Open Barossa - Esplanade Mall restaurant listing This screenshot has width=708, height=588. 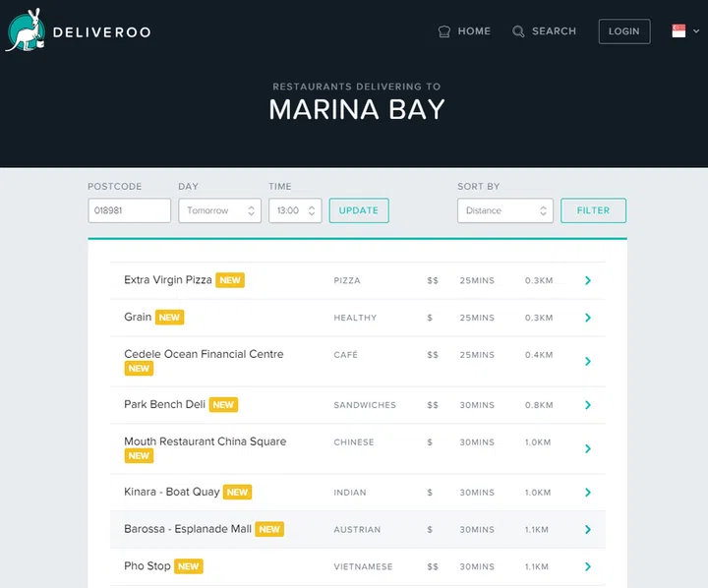(x=188, y=529)
